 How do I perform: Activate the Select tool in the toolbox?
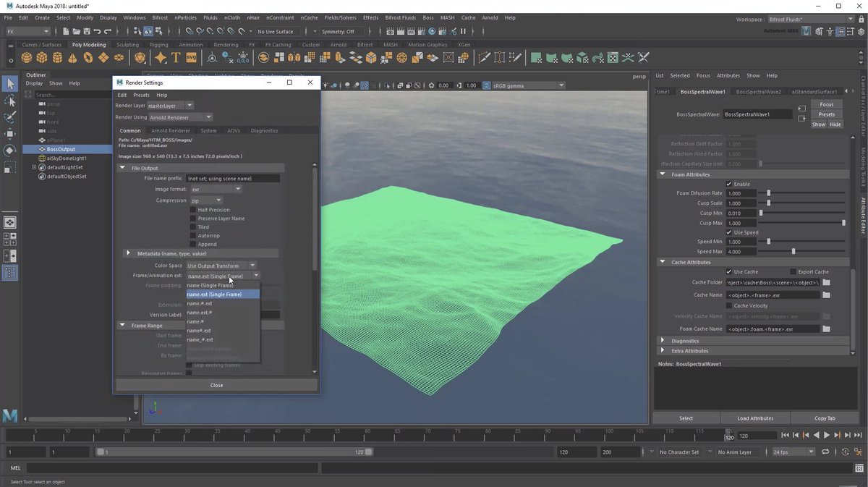click(x=10, y=85)
